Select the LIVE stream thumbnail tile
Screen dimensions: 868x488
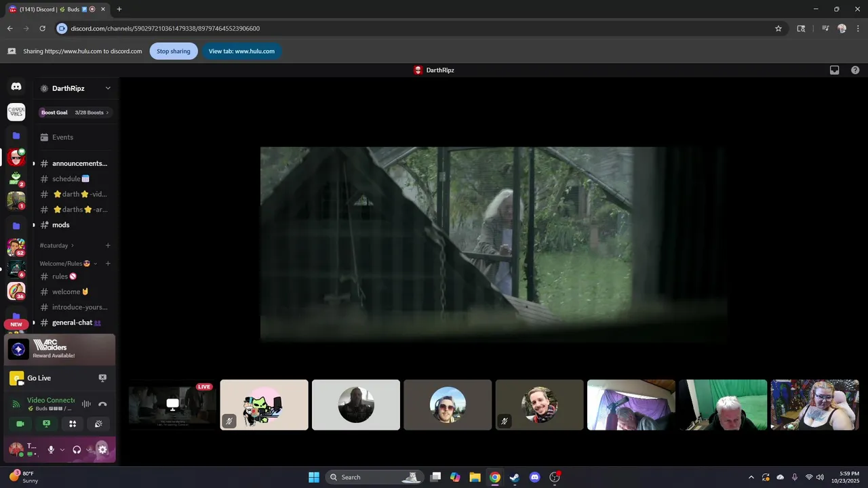172,405
